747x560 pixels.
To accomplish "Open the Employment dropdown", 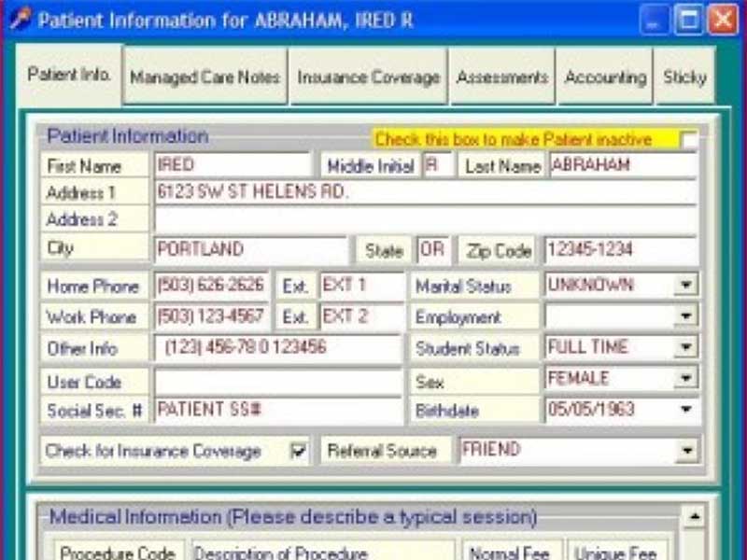I will coord(686,316).
